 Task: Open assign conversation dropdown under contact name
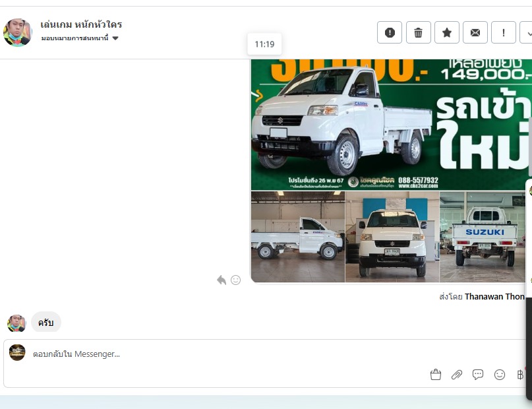(x=80, y=38)
